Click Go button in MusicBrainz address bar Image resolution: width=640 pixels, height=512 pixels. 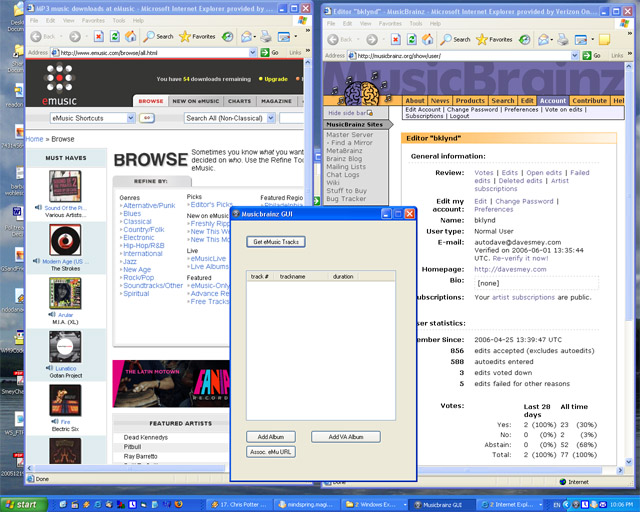tap(591, 56)
